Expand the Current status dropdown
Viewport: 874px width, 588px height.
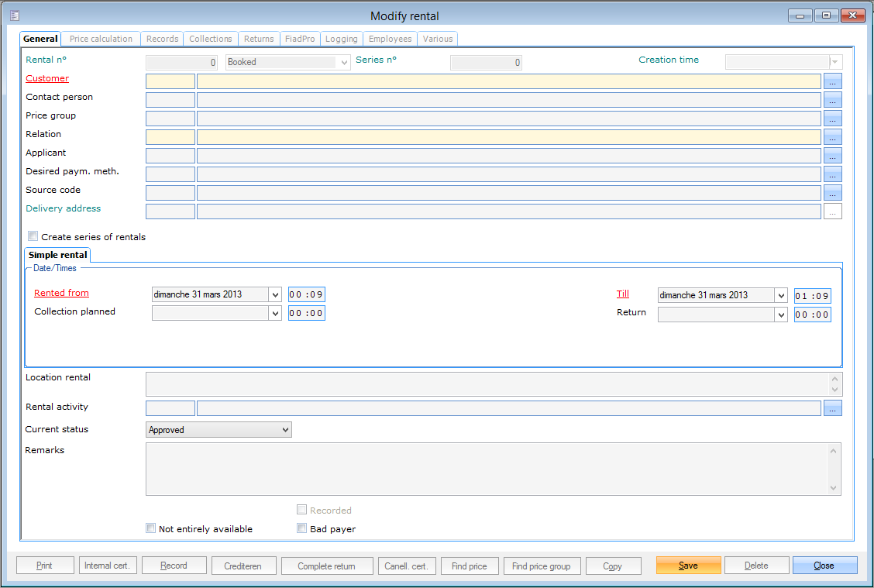pyautogui.click(x=285, y=430)
